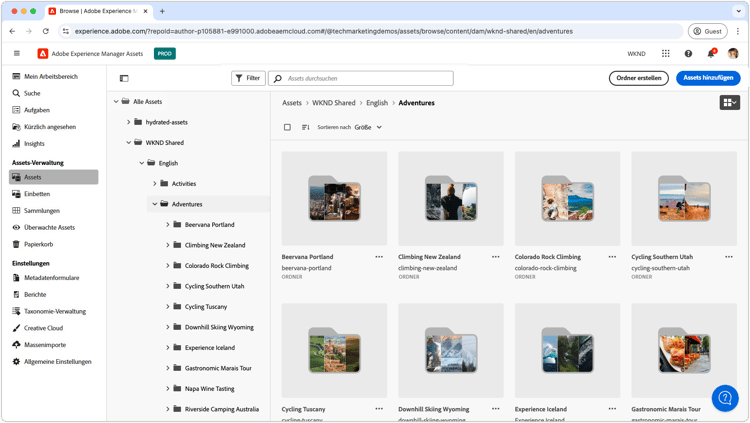Select Assets in sidebar
The width and height of the screenshot is (750, 423).
54,177
